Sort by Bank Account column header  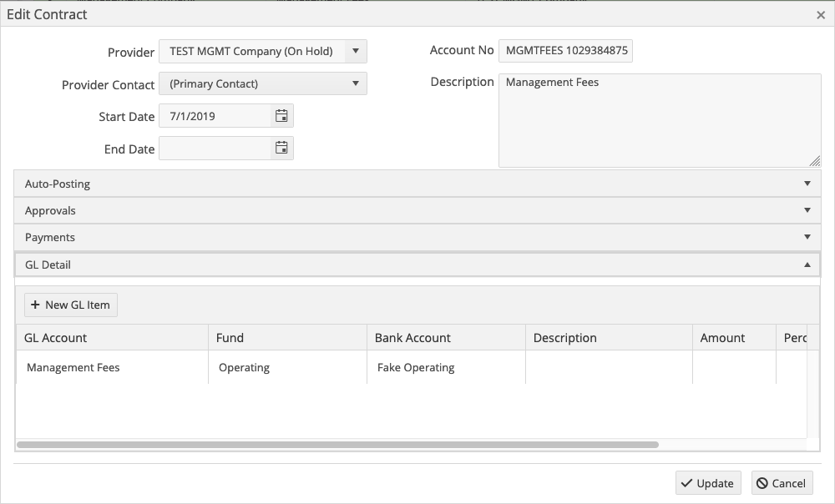tap(446, 337)
